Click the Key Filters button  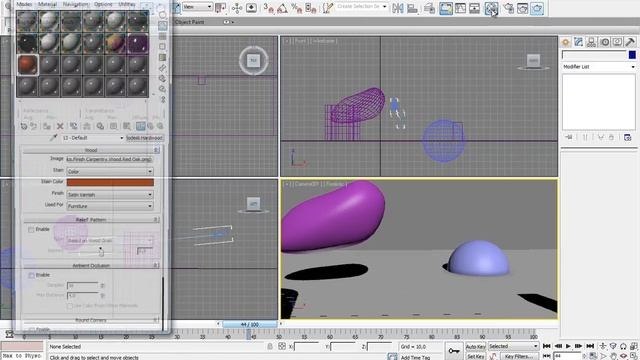pos(518,356)
